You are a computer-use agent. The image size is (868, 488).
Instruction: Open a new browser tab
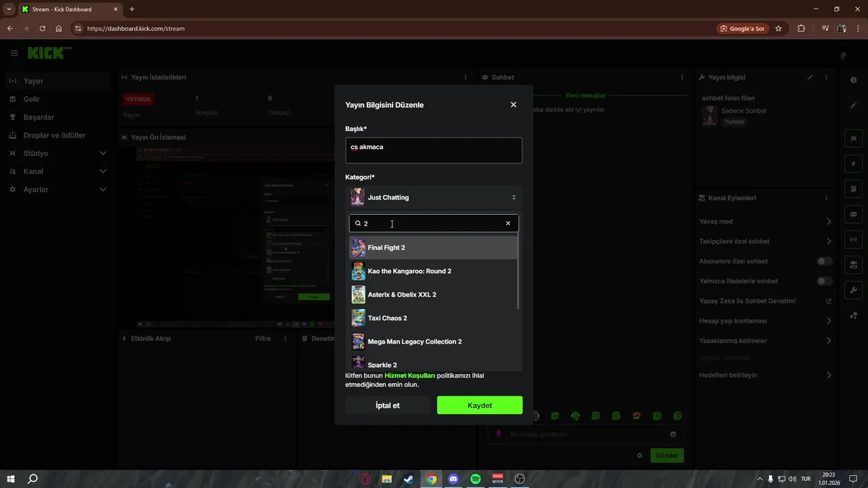click(x=132, y=9)
